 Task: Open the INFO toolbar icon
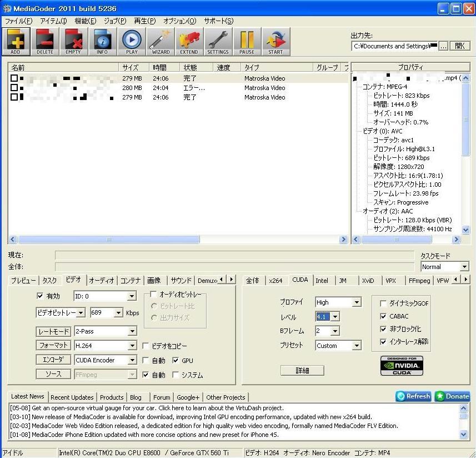102,42
